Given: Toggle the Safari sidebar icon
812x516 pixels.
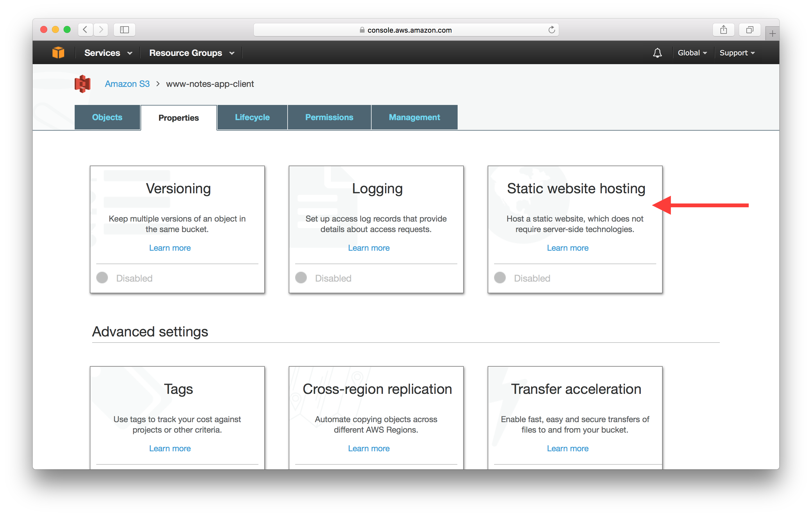Looking at the screenshot, I should [125, 30].
